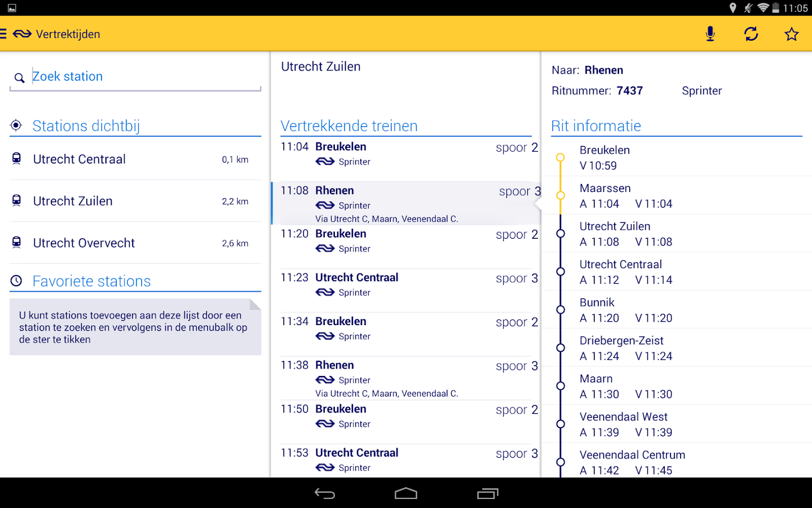
Task: Tap NS Sprinter logo on 11:20 row
Action: tap(325, 248)
